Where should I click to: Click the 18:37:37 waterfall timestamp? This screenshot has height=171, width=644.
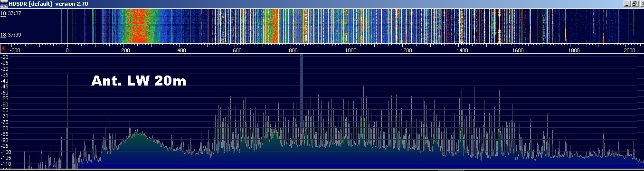(x=9, y=13)
